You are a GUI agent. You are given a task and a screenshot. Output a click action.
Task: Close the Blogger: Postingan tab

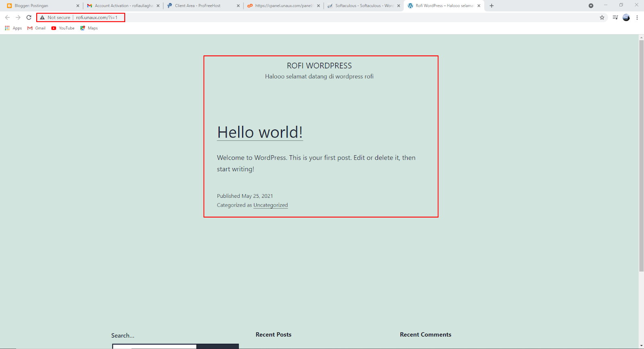(78, 6)
